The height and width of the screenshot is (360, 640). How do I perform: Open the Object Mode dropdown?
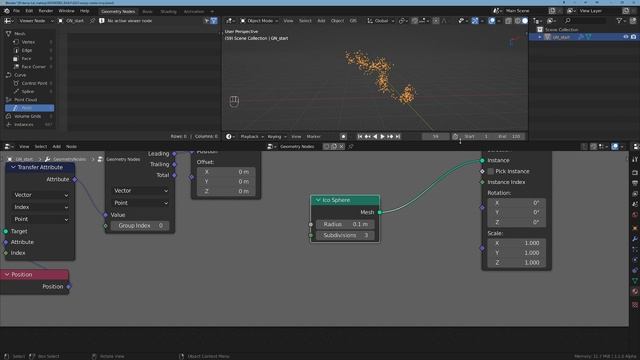pyautogui.click(x=259, y=20)
